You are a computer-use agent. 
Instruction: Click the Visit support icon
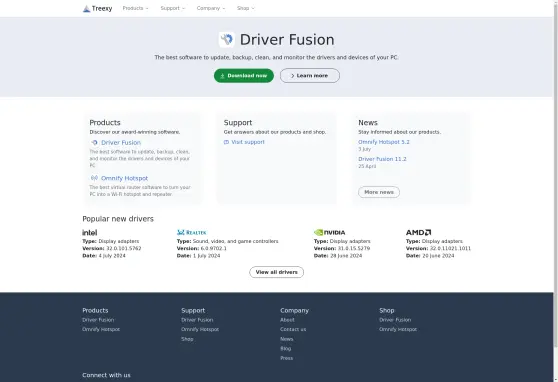point(226,142)
